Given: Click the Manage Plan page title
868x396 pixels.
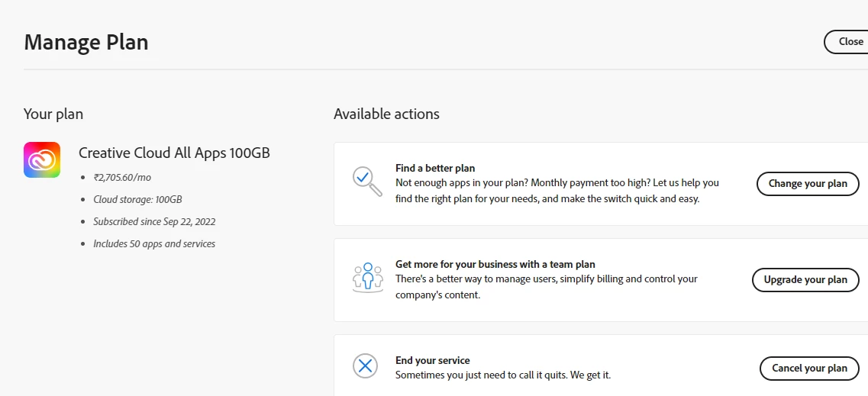Looking at the screenshot, I should (x=86, y=42).
